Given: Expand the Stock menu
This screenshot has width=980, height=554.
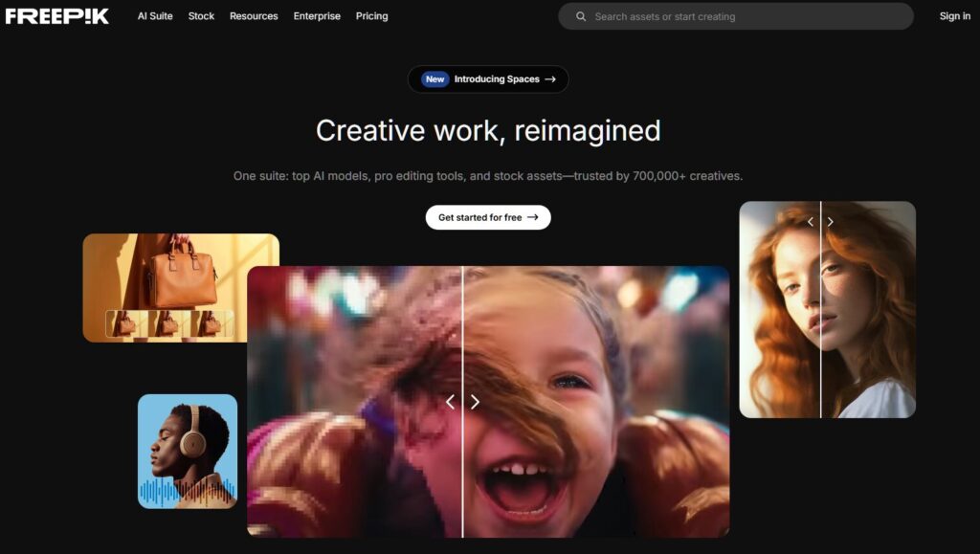Looking at the screenshot, I should coord(201,16).
